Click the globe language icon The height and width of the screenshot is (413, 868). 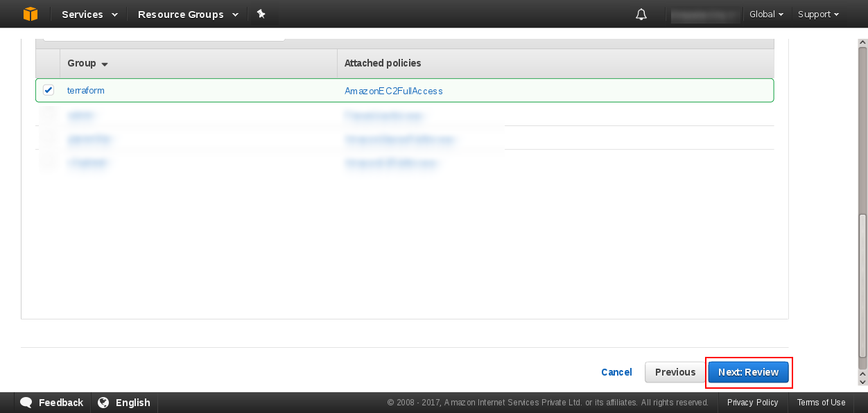(x=103, y=402)
